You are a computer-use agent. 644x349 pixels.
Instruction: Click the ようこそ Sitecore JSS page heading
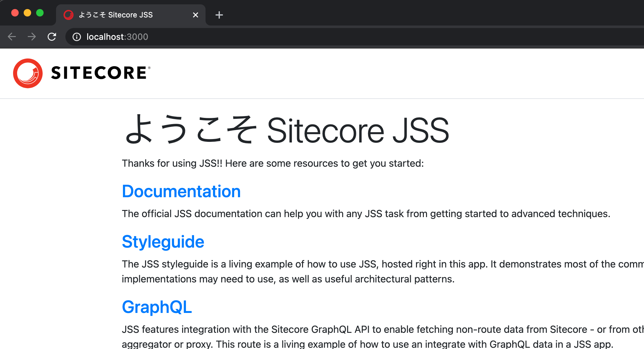[x=286, y=130]
